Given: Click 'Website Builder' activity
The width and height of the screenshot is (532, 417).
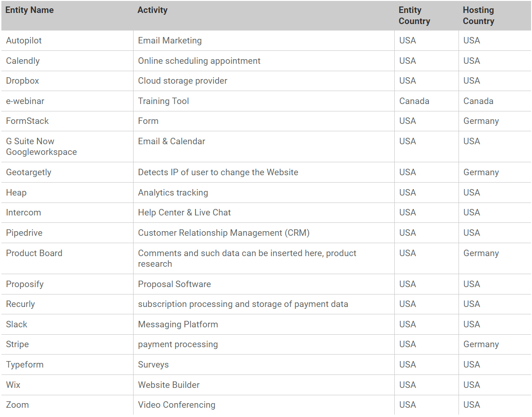Looking at the screenshot, I should click(169, 385).
